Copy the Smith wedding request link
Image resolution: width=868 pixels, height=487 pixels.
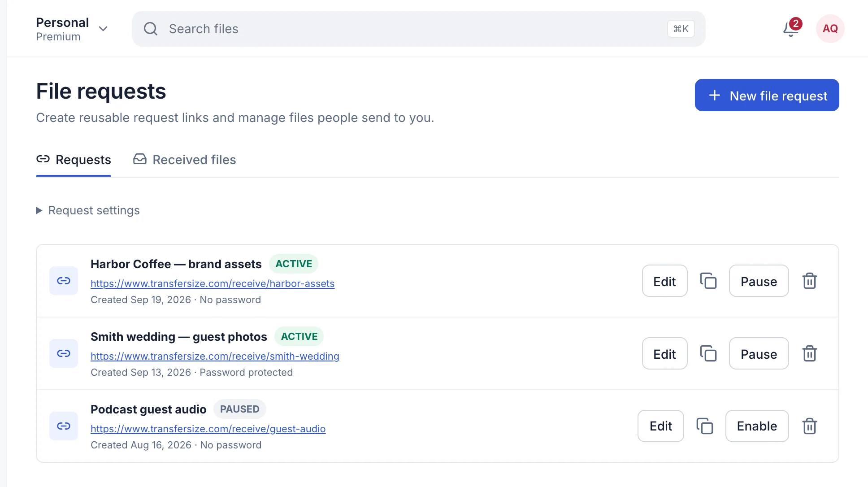[708, 353]
